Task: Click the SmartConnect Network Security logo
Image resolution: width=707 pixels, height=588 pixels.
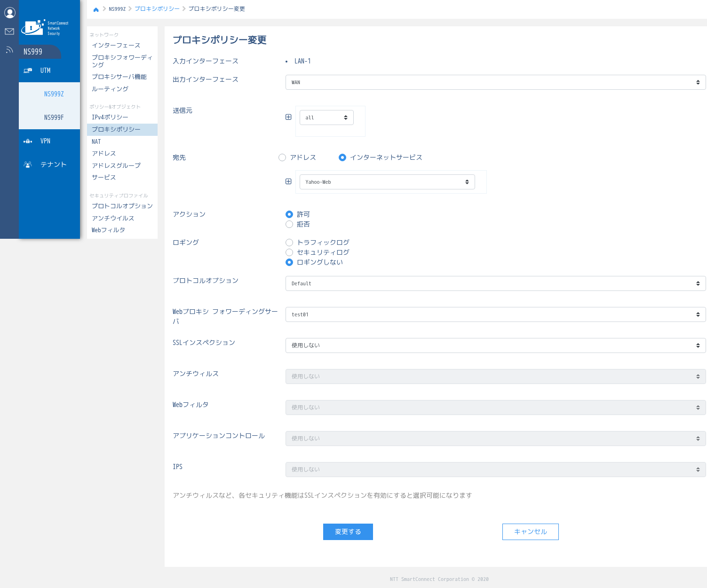Action: [45, 28]
